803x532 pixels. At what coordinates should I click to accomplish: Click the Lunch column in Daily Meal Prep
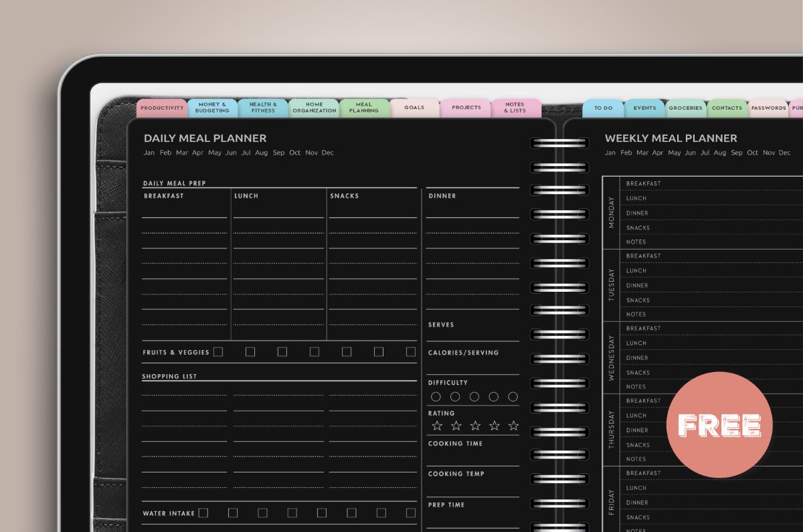tap(279, 264)
